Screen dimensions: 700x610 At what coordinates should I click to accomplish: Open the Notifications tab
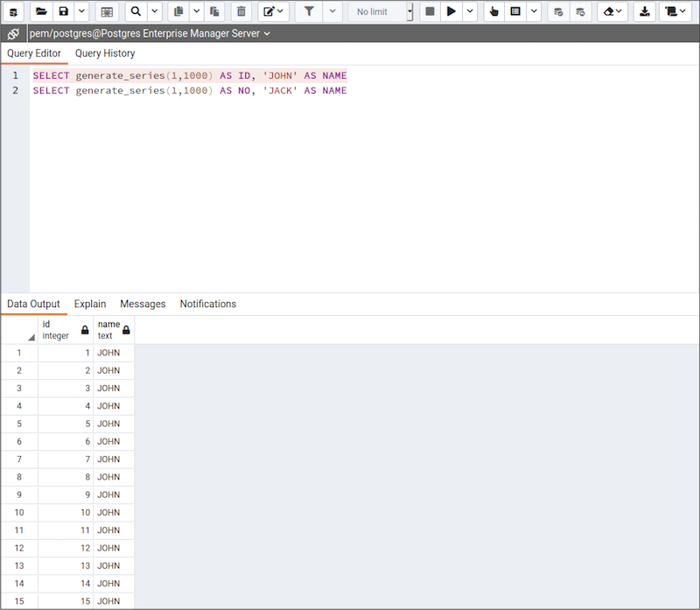pos(208,304)
